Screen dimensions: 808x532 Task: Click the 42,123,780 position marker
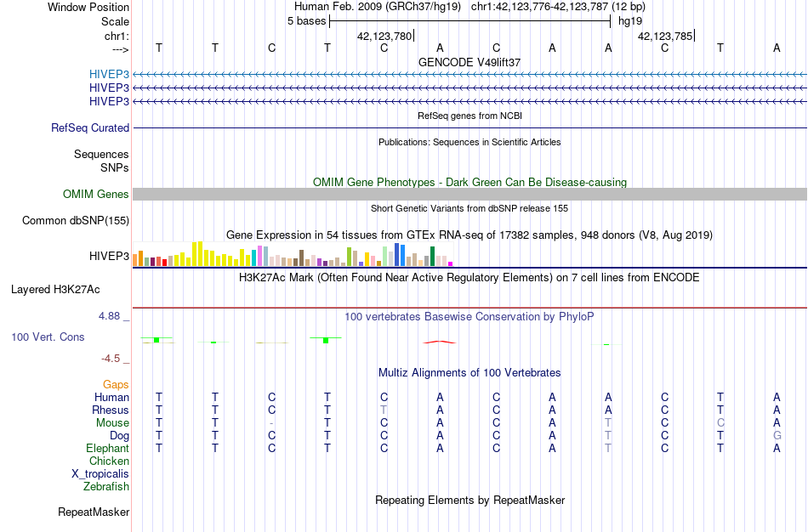point(385,36)
